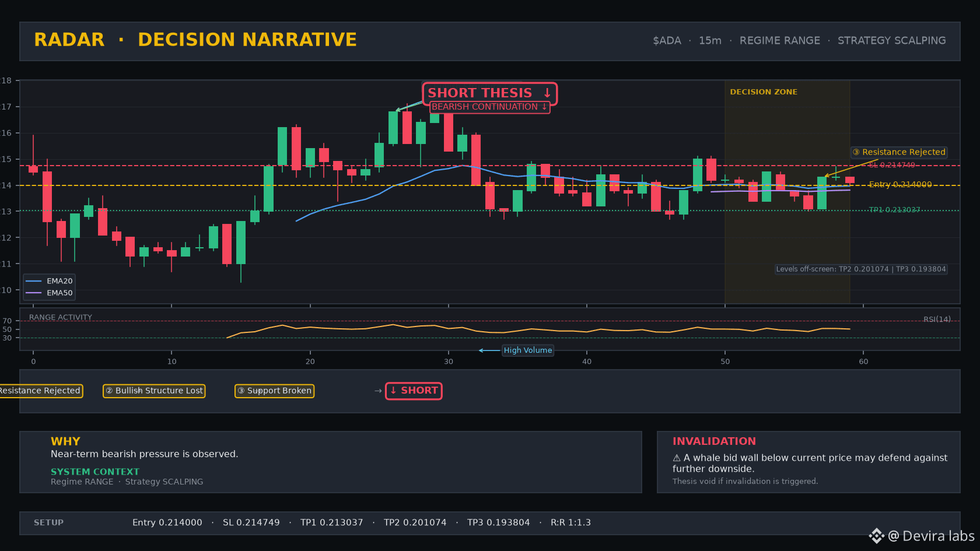This screenshot has width=980, height=551.
Task: Click the SETUP label in the bottom bar
Action: 48,523
